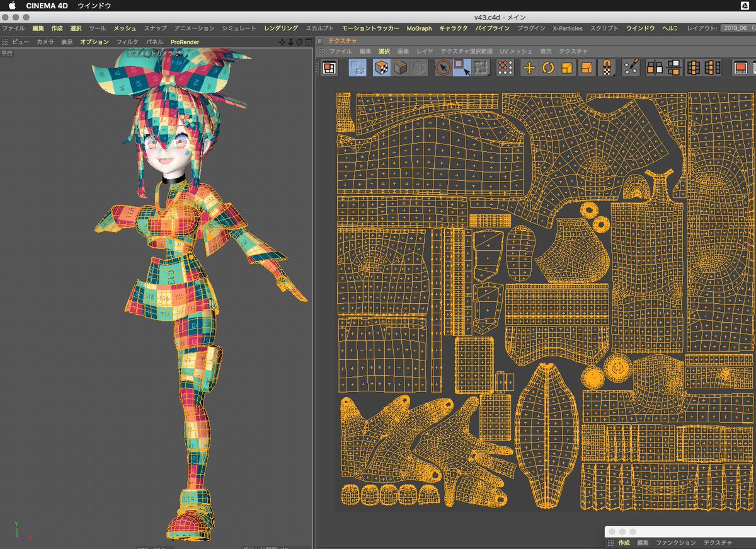Screen dimensions: 756x549
Task: Click the align UV islands vertically icon
Action: [x=673, y=67]
